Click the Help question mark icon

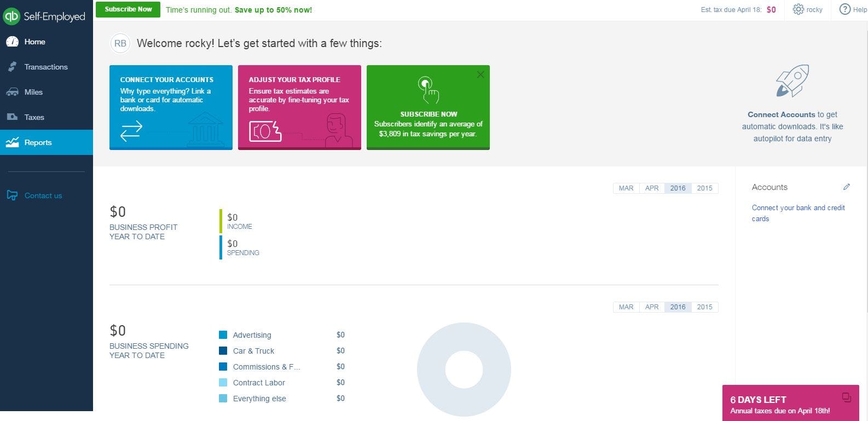pos(845,9)
